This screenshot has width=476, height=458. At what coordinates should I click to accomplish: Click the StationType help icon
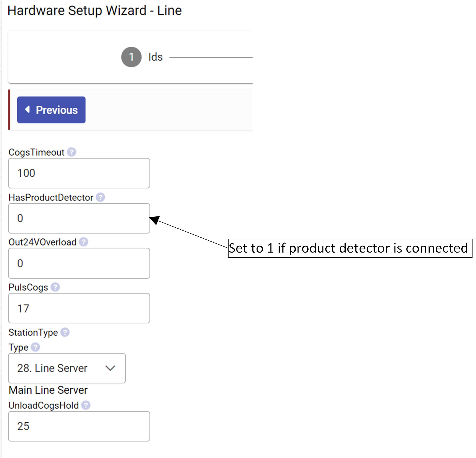[x=65, y=332]
